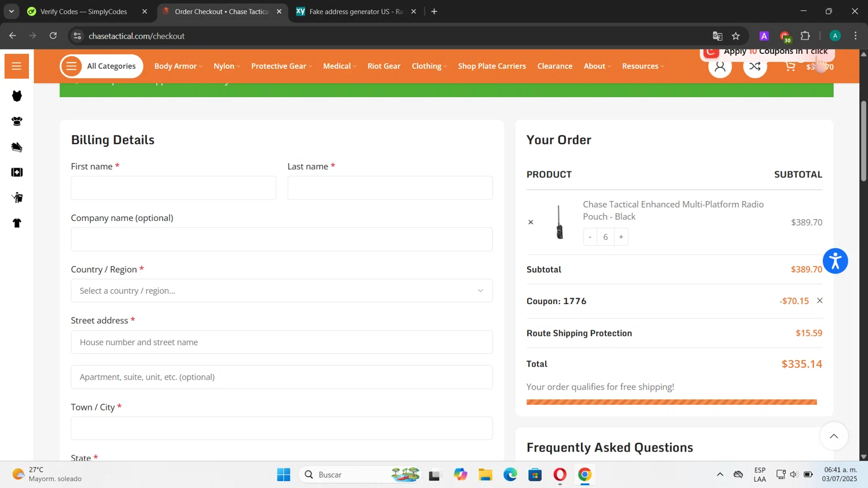Expand the Nylon menu
This screenshot has height=488, width=868.
[x=226, y=66]
